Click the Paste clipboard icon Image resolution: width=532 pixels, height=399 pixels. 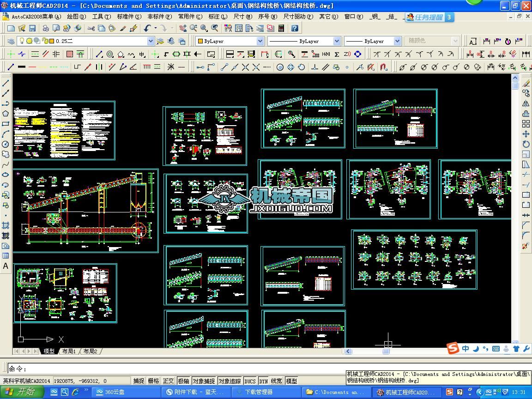point(112,28)
